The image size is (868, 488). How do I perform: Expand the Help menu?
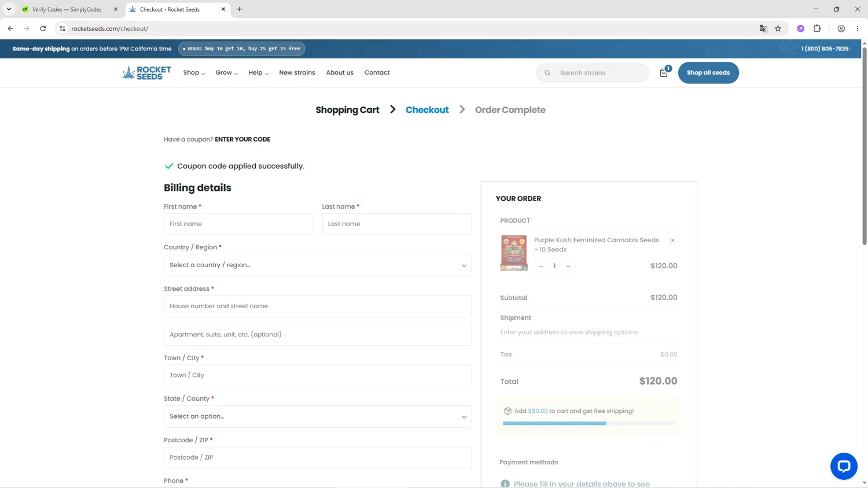(x=259, y=73)
